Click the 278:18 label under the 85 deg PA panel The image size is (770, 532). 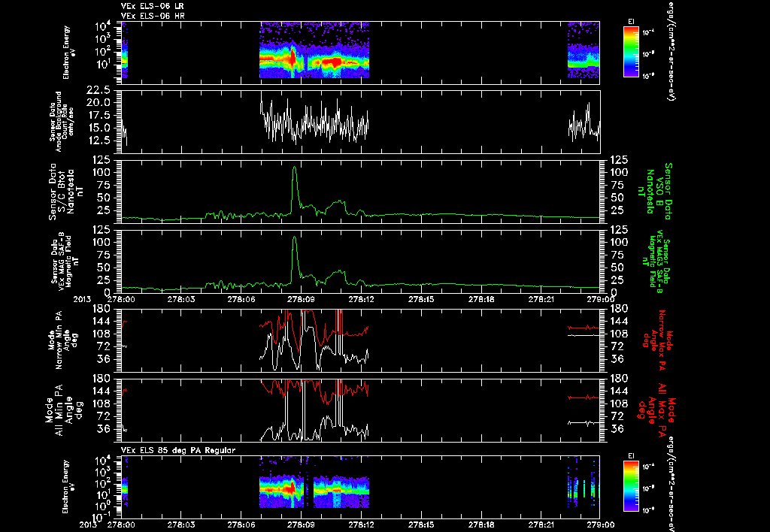coord(480,524)
